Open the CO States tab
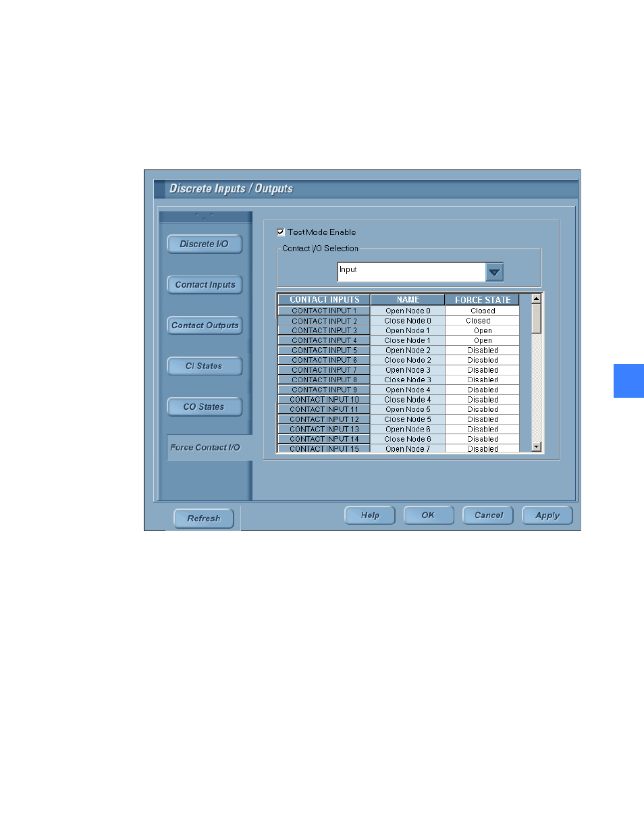The width and height of the screenshot is (644, 834). 205,407
